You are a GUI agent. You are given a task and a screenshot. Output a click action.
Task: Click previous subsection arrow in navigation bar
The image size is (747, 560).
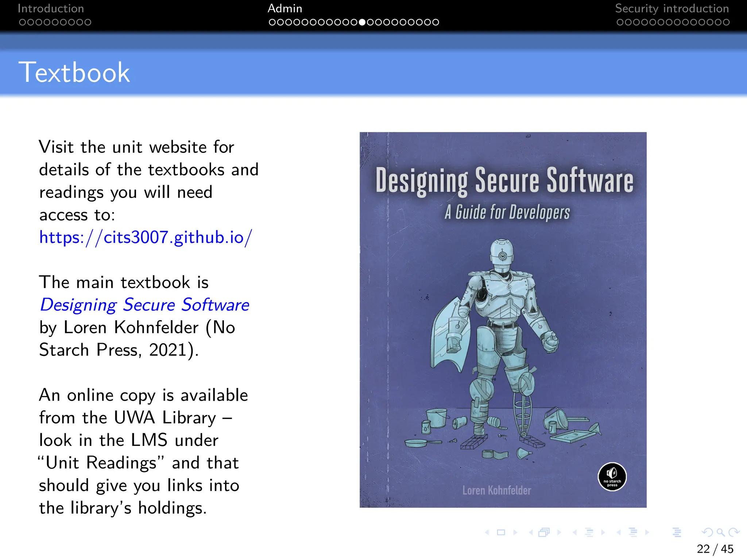coord(574,533)
